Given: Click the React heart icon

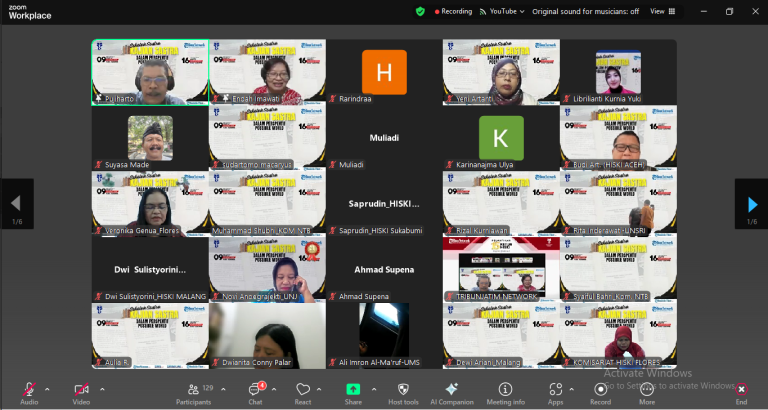Looking at the screenshot, I should pos(303,389).
